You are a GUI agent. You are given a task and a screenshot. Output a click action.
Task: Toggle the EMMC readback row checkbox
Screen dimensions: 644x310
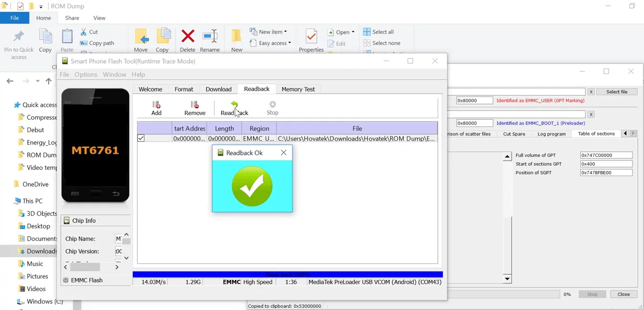click(141, 139)
